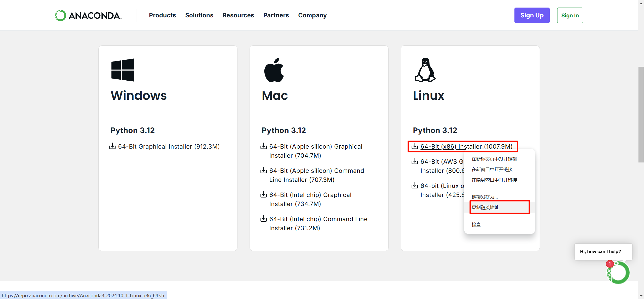Click the Anaconda logo in header
Viewport: 644px width, 299px height.
pyautogui.click(x=88, y=15)
